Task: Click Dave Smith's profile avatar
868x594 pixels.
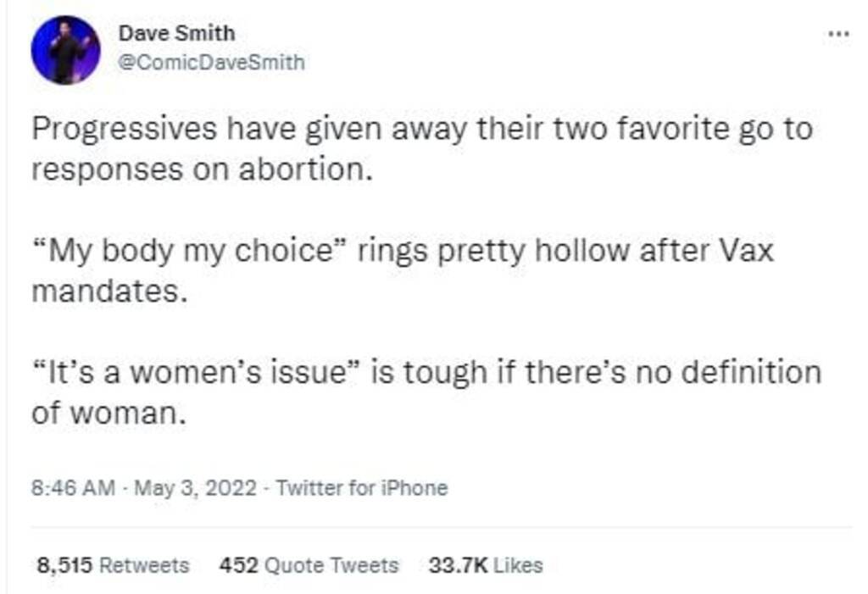Action: pyautogui.click(x=65, y=50)
